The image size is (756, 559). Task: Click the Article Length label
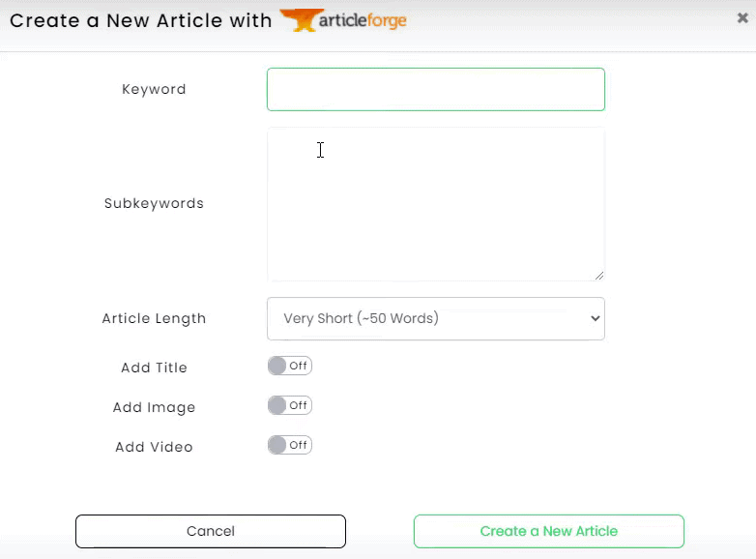pyautogui.click(x=154, y=319)
